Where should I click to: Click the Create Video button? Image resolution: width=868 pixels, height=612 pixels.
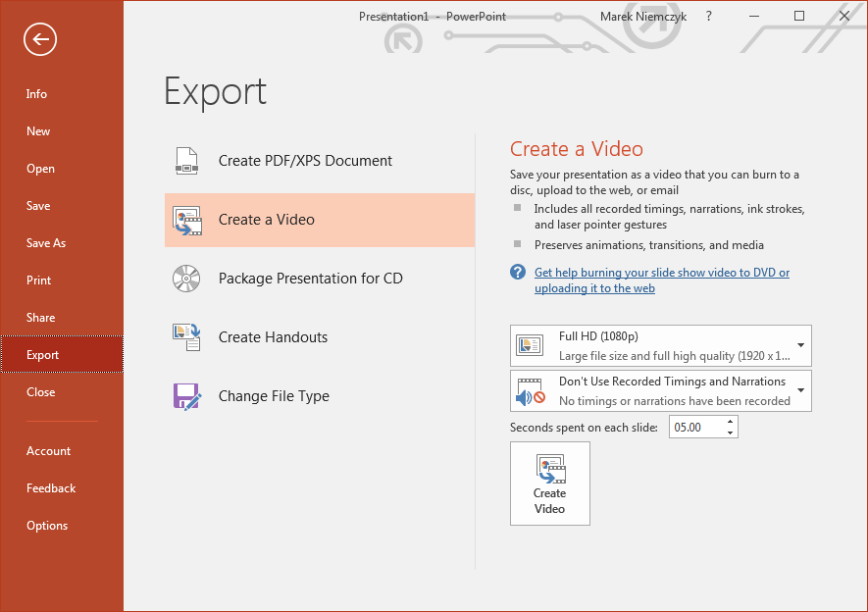coord(549,484)
